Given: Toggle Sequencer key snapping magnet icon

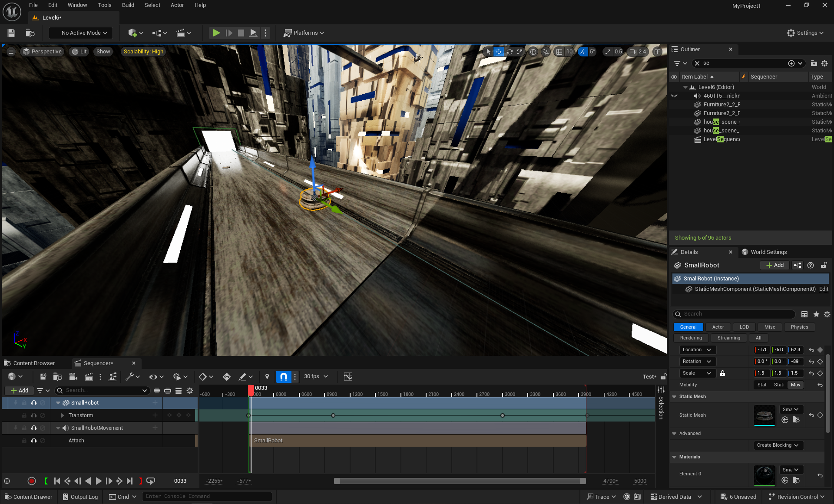Looking at the screenshot, I should [x=283, y=377].
